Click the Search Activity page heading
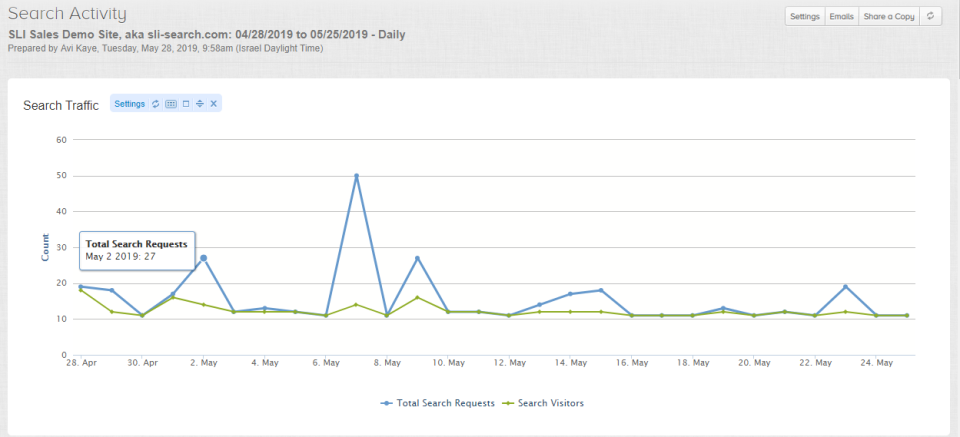 (x=67, y=13)
